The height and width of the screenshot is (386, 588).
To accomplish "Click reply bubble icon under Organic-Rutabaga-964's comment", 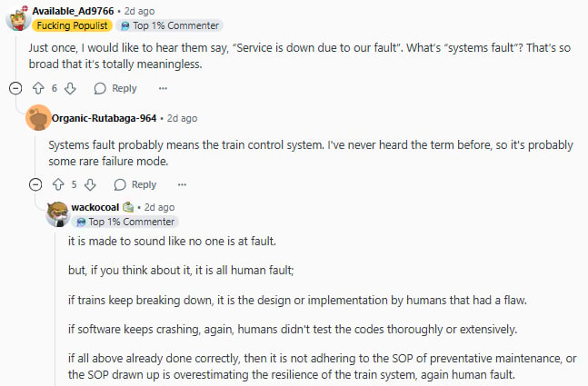I will 120,184.
